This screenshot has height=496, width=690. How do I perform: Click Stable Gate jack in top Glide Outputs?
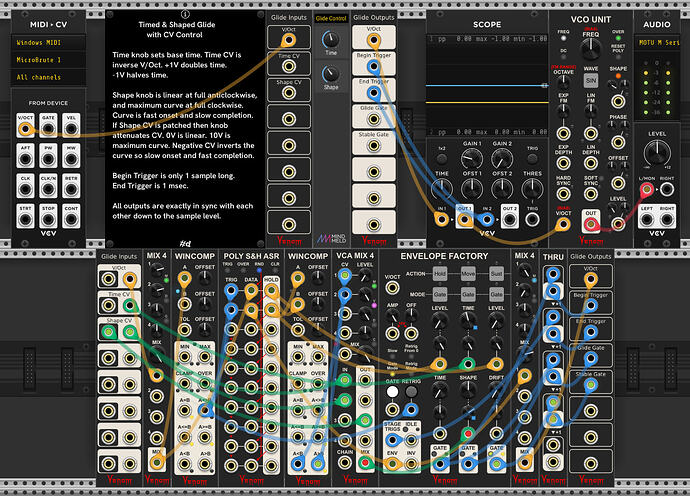click(x=374, y=145)
